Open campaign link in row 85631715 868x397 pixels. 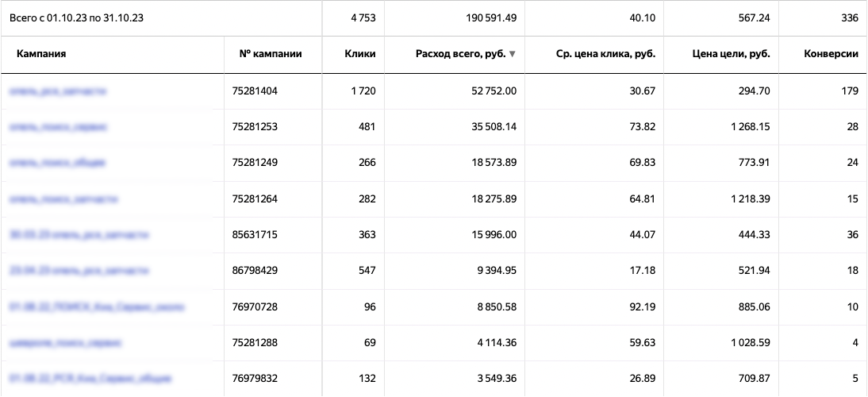coord(79,235)
